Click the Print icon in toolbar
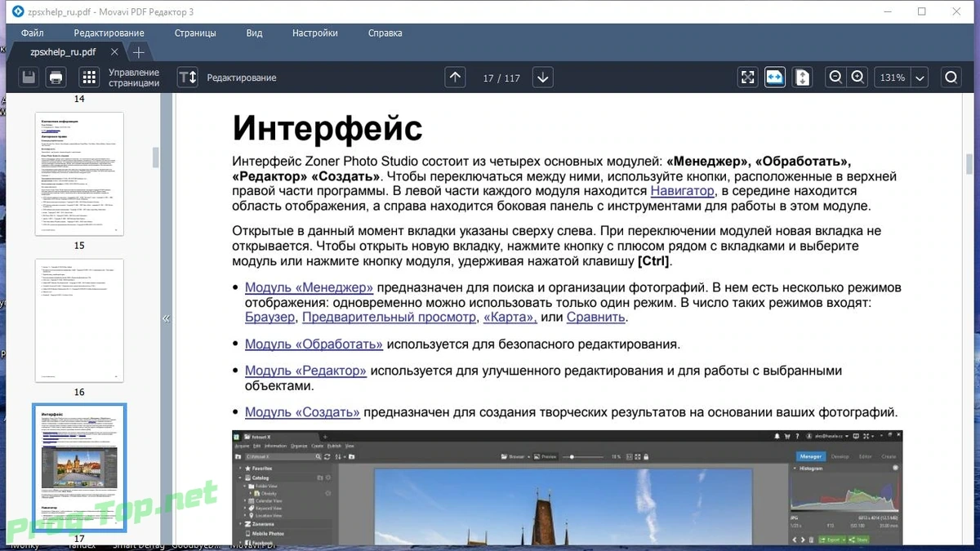Screen dimensions: 980x551 click(x=56, y=78)
